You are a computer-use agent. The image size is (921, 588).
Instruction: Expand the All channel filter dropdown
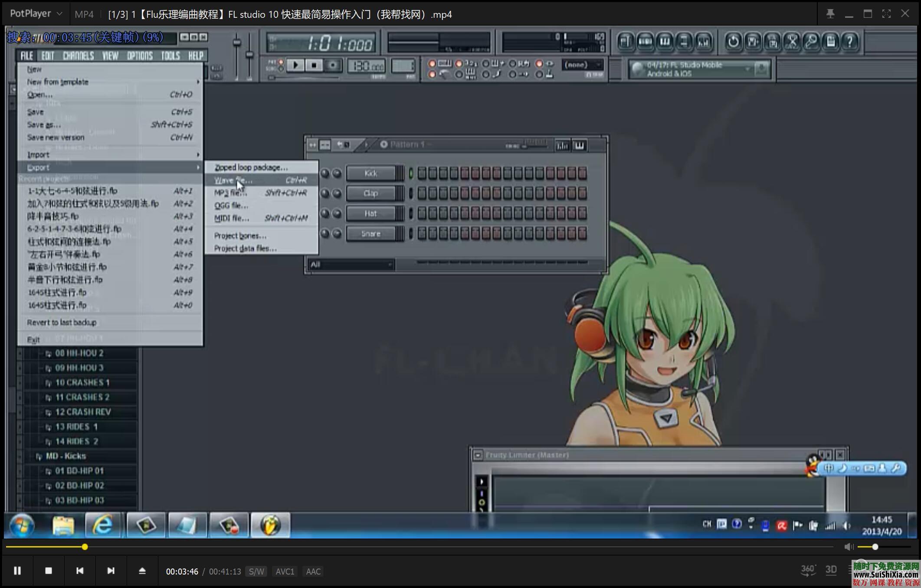351,265
